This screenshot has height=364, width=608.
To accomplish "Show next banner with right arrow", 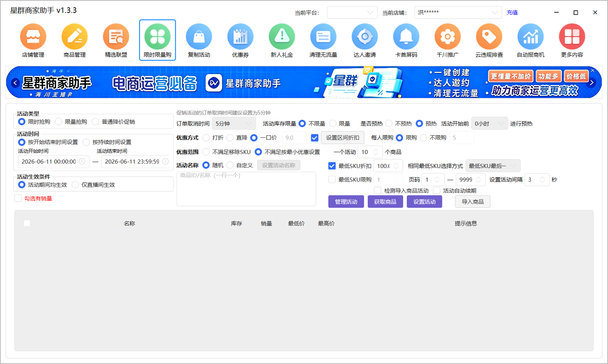I will coord(592,83).
